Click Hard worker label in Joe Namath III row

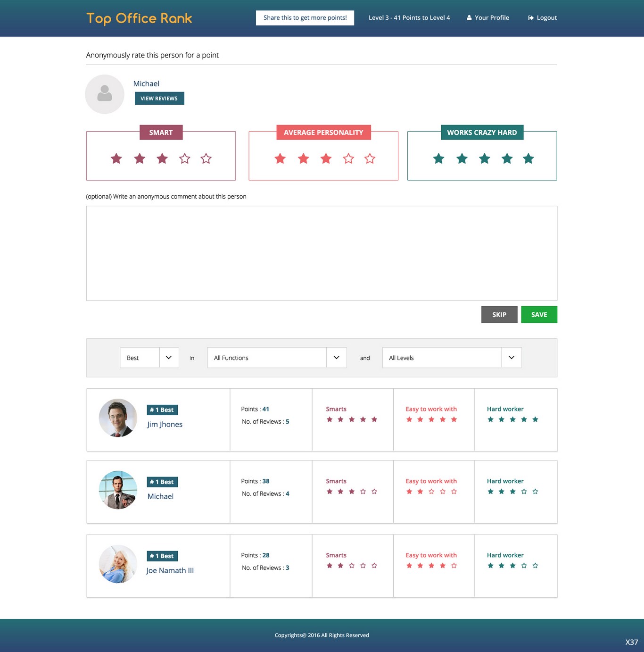(x=505, y=555)
